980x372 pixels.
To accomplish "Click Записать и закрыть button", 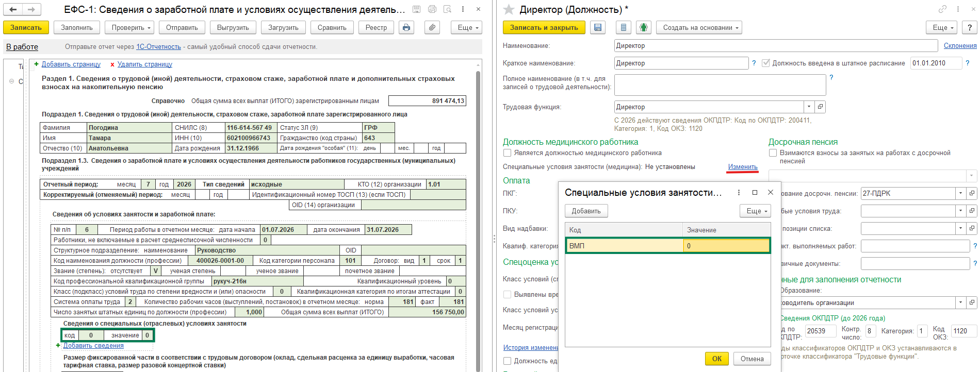I will click(544, 27).
